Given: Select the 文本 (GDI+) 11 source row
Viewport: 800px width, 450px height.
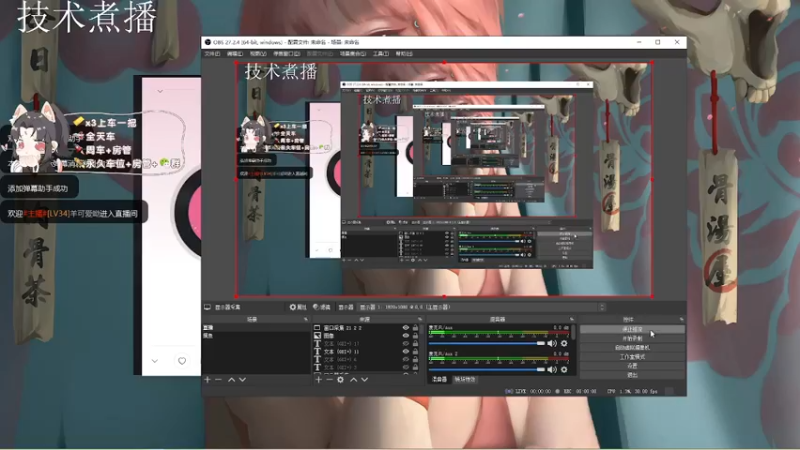Looking at the screenshot, I should click(367, 352).
